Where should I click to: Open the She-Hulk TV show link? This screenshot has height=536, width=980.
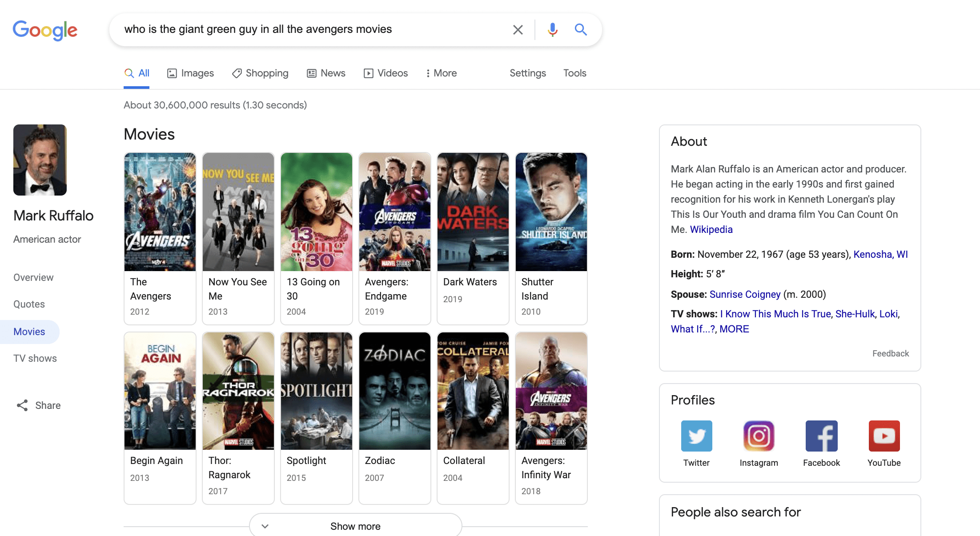click(855, 314)
